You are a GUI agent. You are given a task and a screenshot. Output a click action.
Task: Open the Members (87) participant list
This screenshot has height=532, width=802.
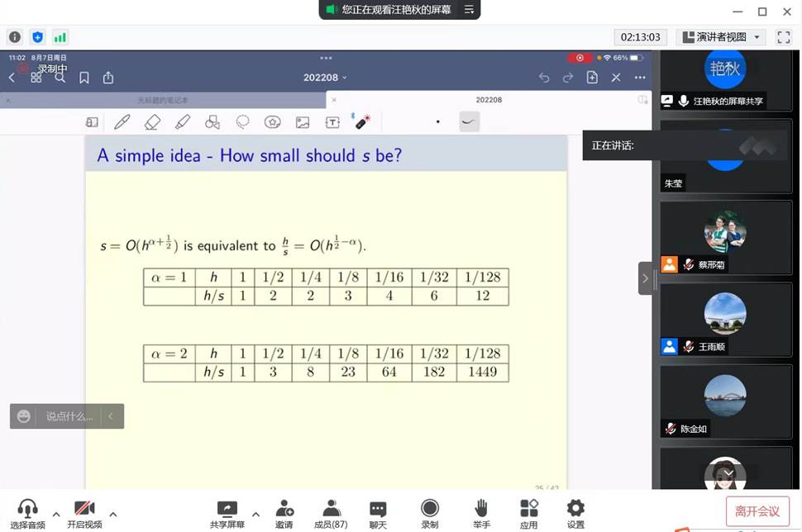pos(331,513)
